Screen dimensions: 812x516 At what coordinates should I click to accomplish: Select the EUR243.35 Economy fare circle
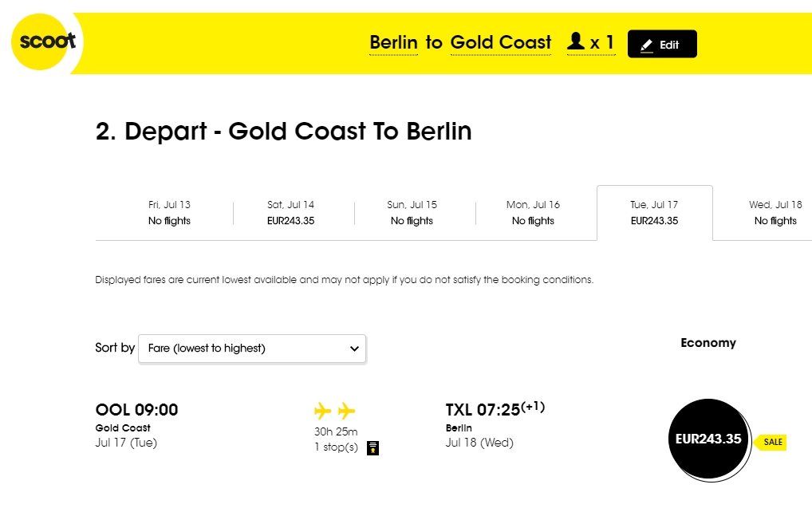pyautogui.click(x=708, y=439)
